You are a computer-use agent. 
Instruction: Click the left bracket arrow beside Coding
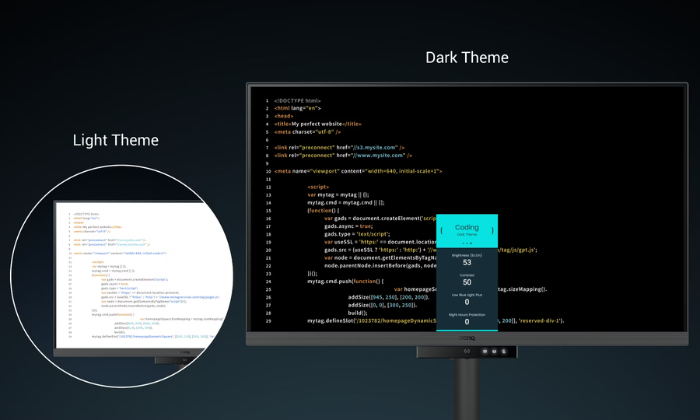[x=442, y=230]
